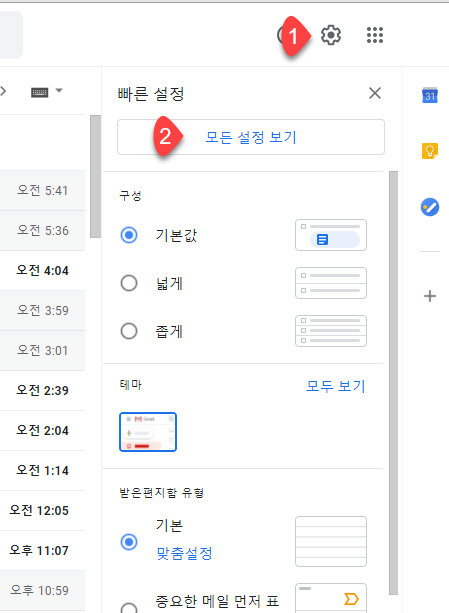Select the 기본값 density radio button

point(129,235)
